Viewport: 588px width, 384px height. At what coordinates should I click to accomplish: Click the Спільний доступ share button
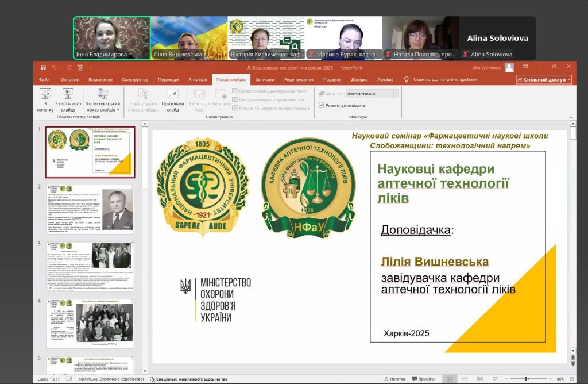tap(544, 79)
